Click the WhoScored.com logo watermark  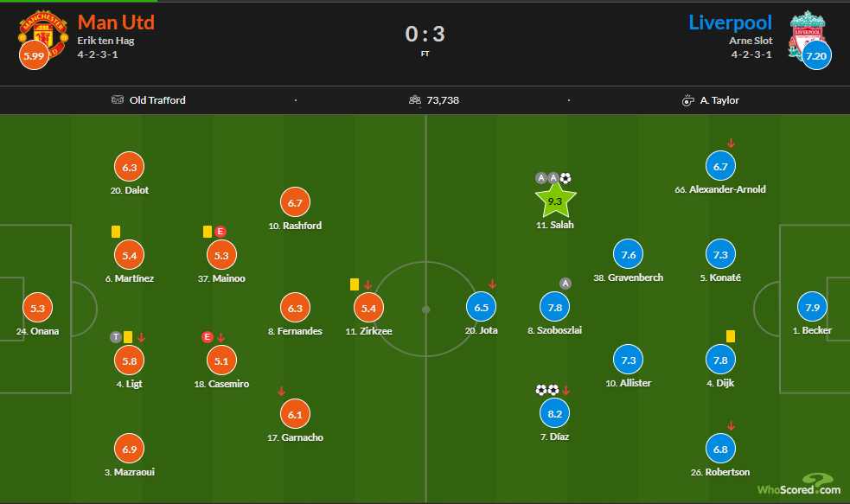[799, 485]
